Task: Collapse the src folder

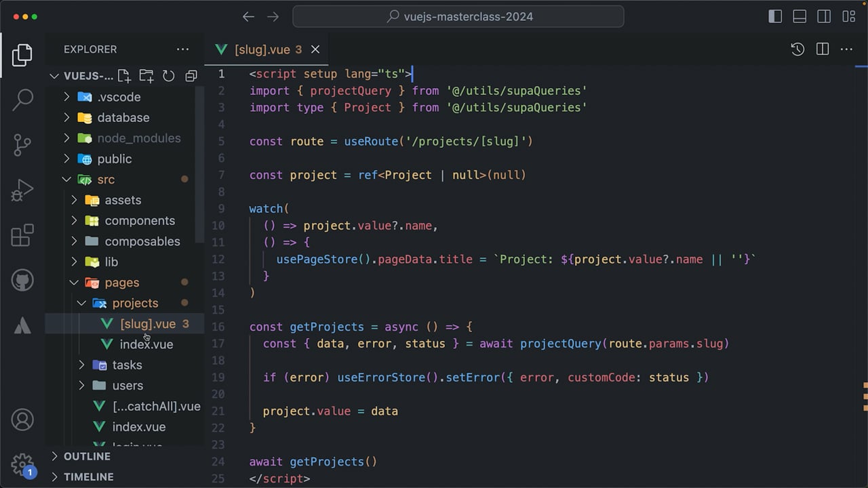Action: coord(66,180)
